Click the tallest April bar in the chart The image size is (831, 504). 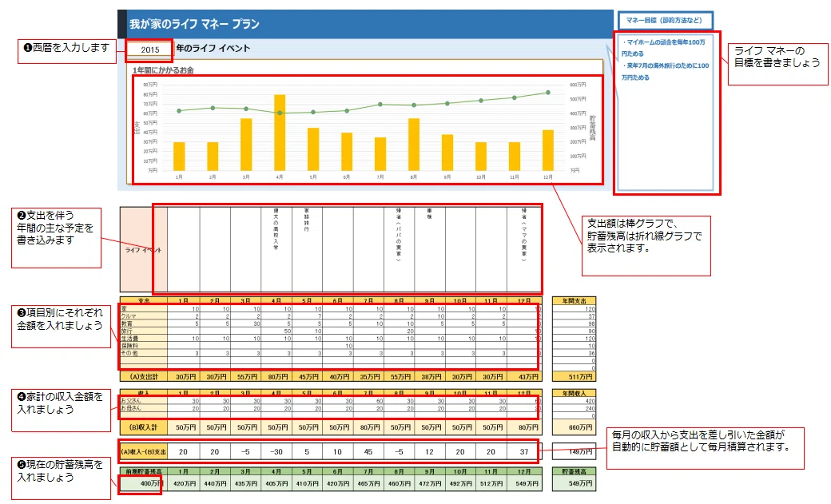tap(280, 133)
